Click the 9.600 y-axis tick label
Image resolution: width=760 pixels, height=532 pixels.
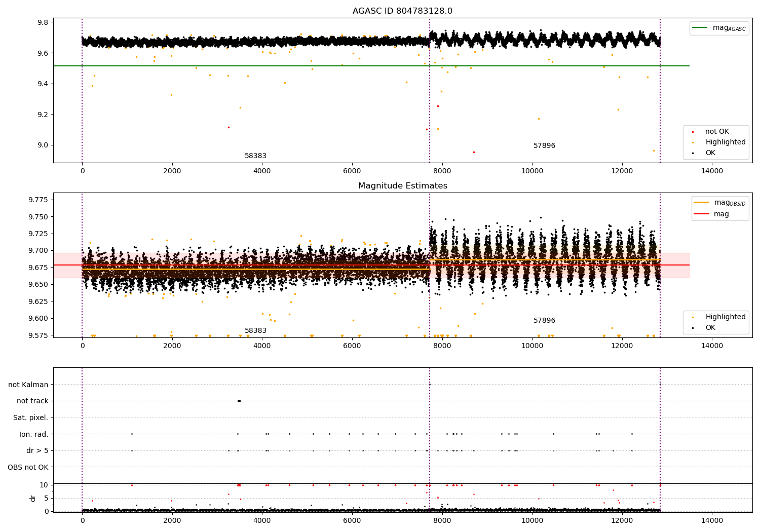pyautogui.click(x=39, y=318)
